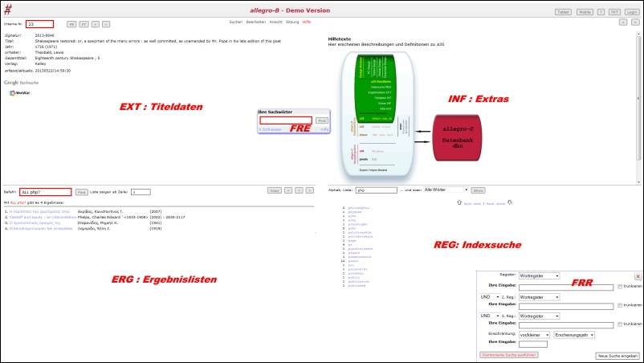The width and height of the screenshot is (644, 363).
Task: Open the Einschränkung comparison dropdown
Action: pyautogui.click(x=534, y=335)
